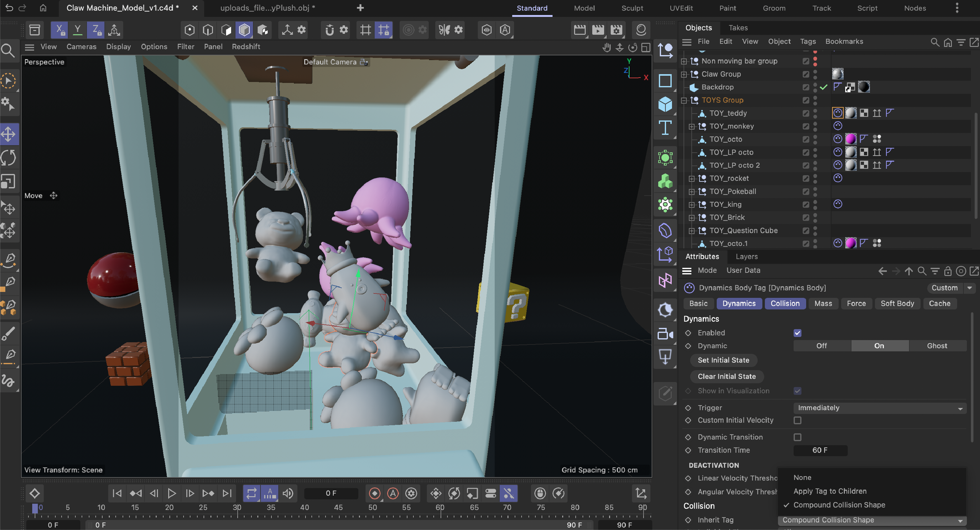The height and width of the screenshot is (530, 980).
Task: Toggle the X axis lock icon
Action: tap(59, 30)
